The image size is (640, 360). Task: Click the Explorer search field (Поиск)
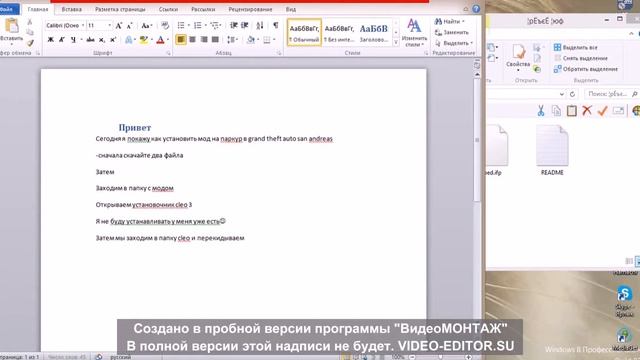coord(611,94)
